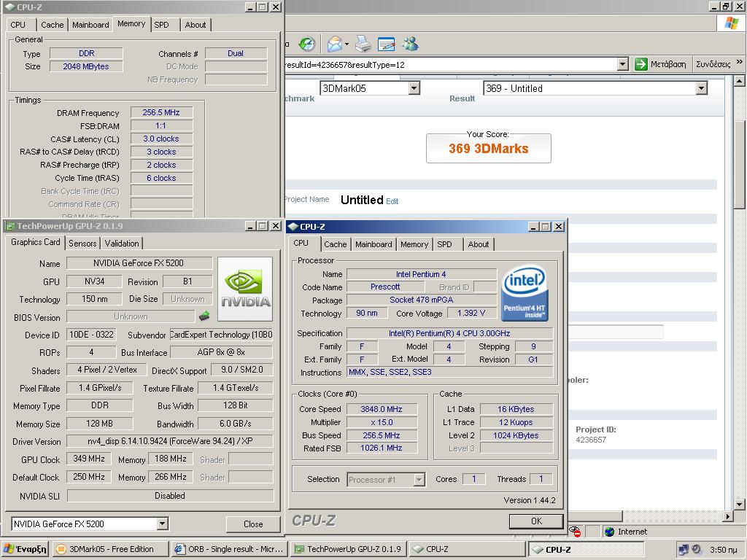The width and height of the screenshot is (747, 560).
Task: Open the network connection tray icon
Action: coord(684,550)
